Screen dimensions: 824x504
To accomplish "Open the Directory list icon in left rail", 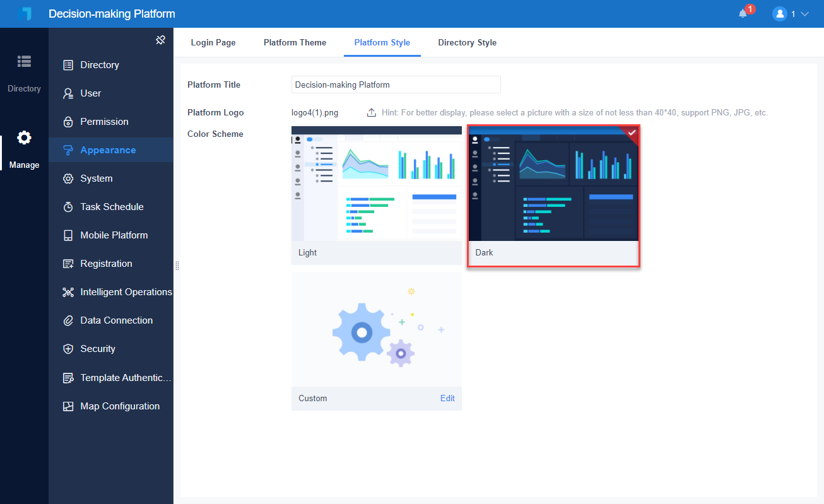I will click(24, 61).
